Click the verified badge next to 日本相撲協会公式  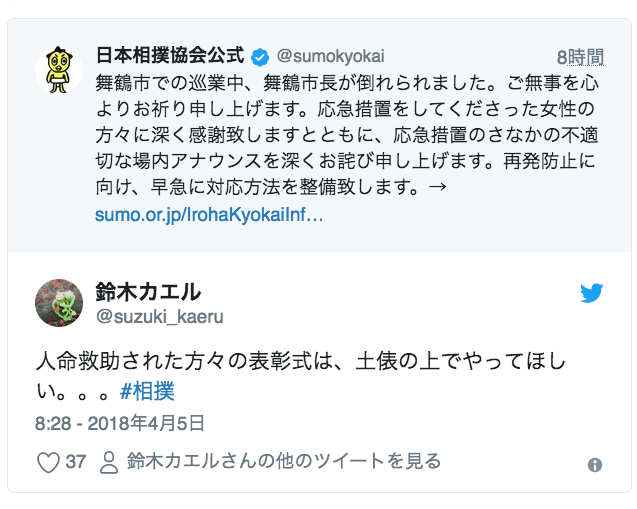260,56
